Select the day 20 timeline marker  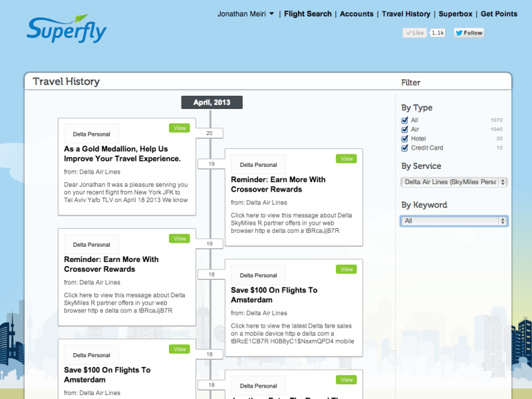(x=209, y=133)
